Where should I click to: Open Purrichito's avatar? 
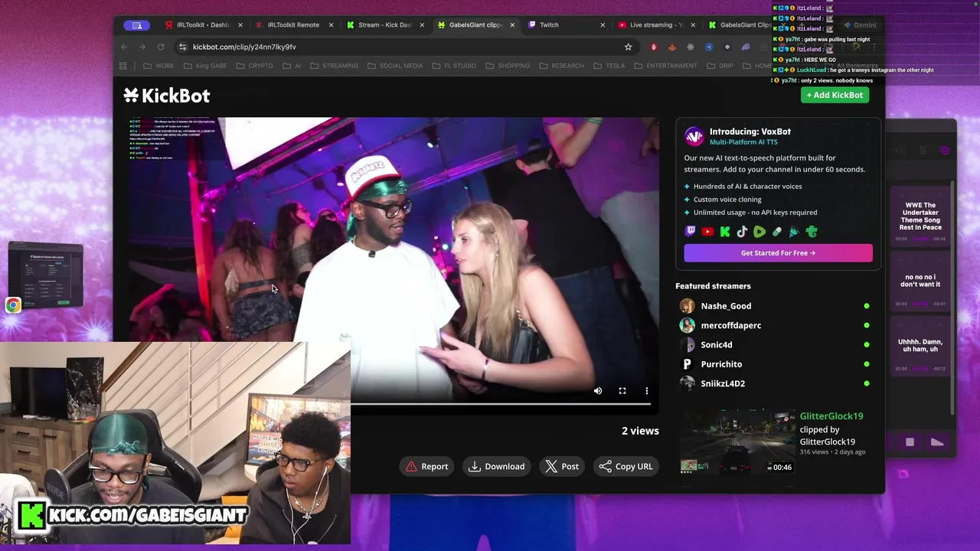pos(688,364)
